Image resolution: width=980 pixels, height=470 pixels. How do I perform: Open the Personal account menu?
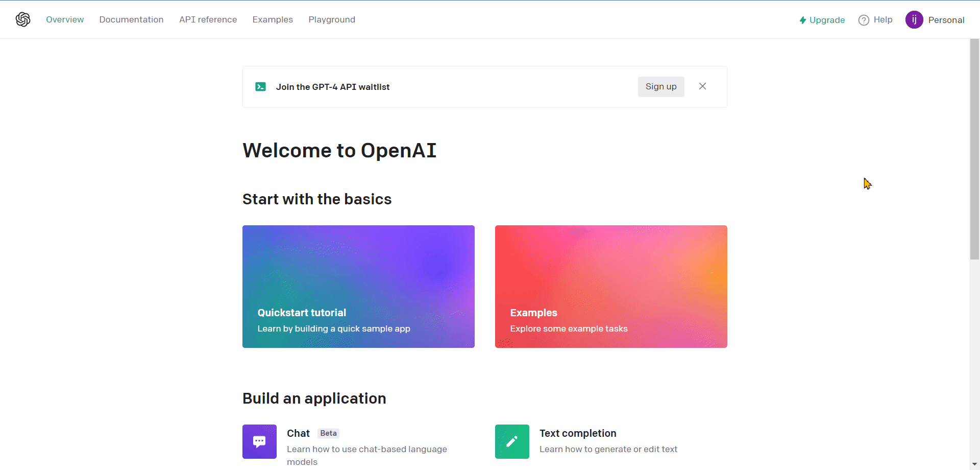(x=946, y=20)
